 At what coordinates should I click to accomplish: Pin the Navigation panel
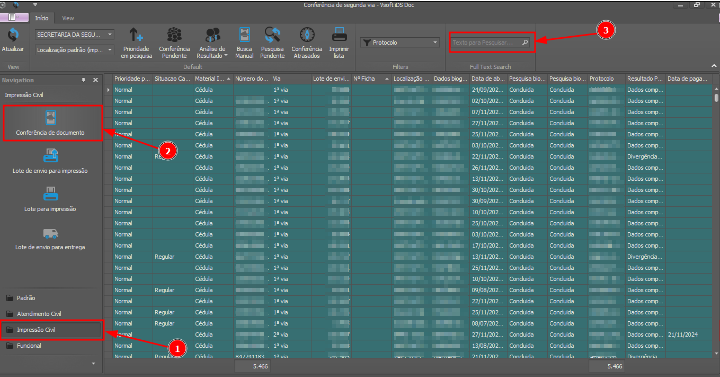[x=84, y=80]
